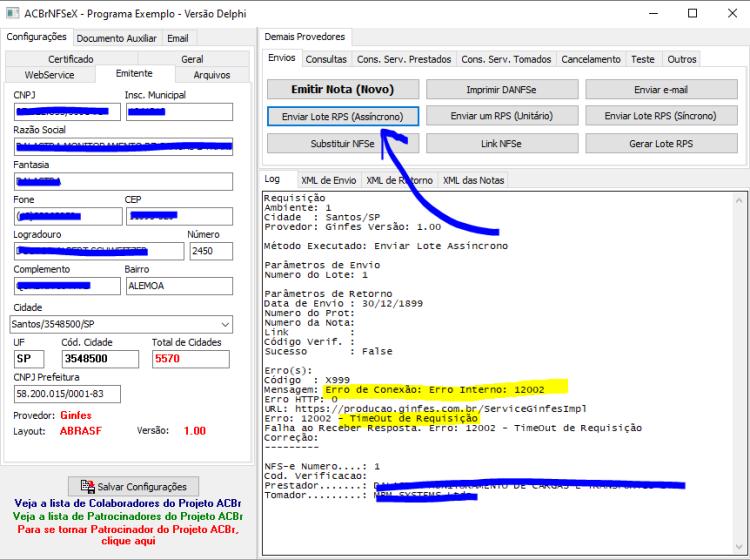The height and width of the screenshot is (560, 750).
Task: Open the Colaboradores do Projeto ACBr link
Action: [128, 503]
